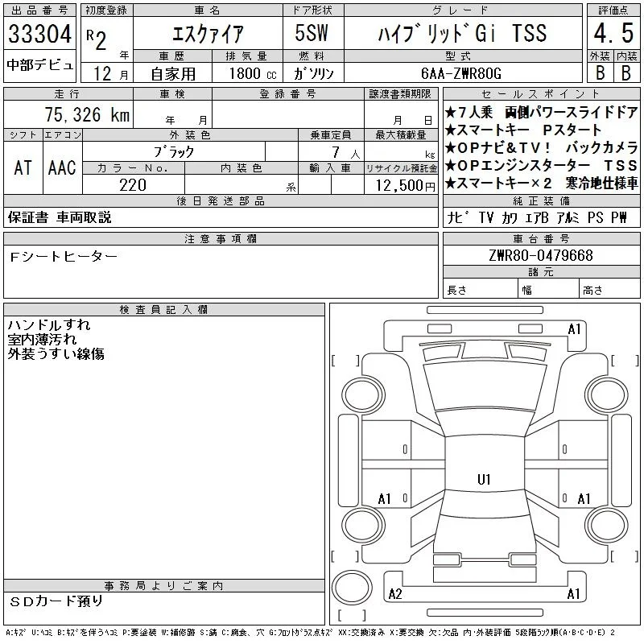Viewport: 644px width, 644px height.
Task: Click the mileage value 75,326 km
Action: tap(87, 114)
